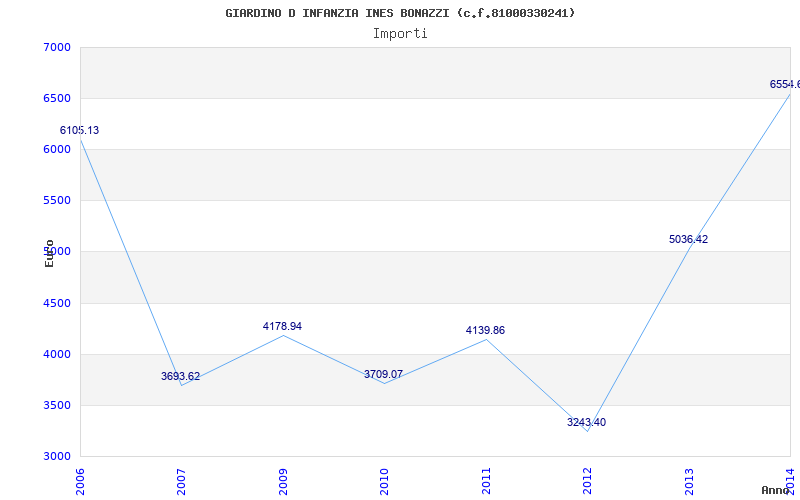
Task: Select the 3243.40 data label
Action: point(586,422)
